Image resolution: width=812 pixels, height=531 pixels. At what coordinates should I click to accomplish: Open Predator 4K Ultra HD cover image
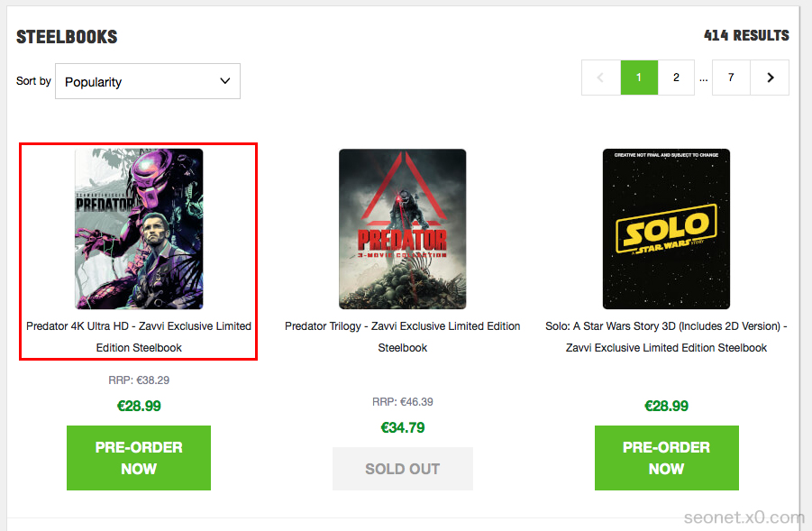coord(139,229)
